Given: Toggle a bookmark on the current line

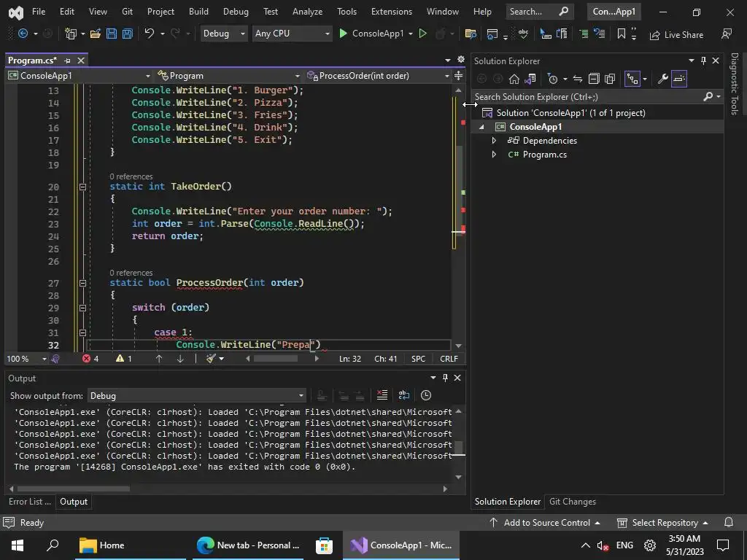Looking at the screenshot, I should [622, 34].
